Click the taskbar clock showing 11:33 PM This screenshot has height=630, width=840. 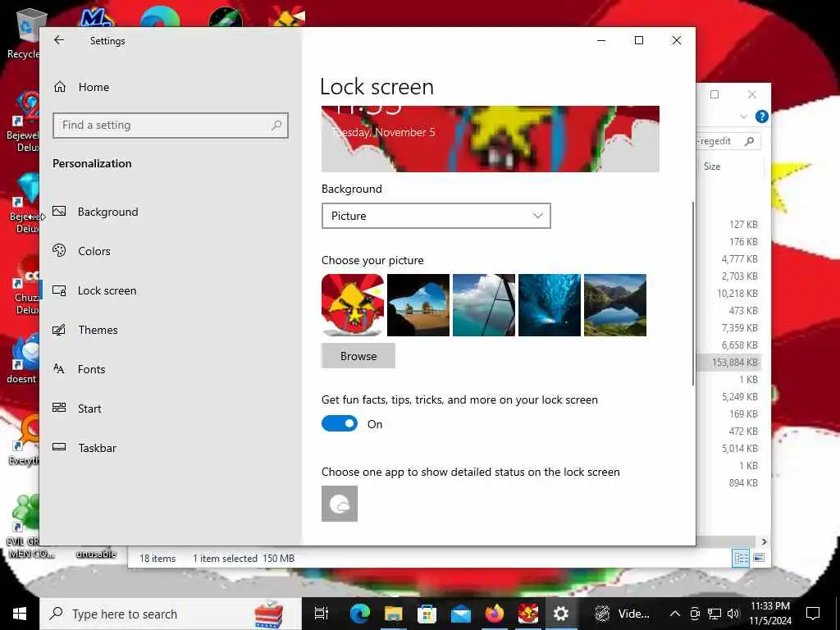[769, 614]
